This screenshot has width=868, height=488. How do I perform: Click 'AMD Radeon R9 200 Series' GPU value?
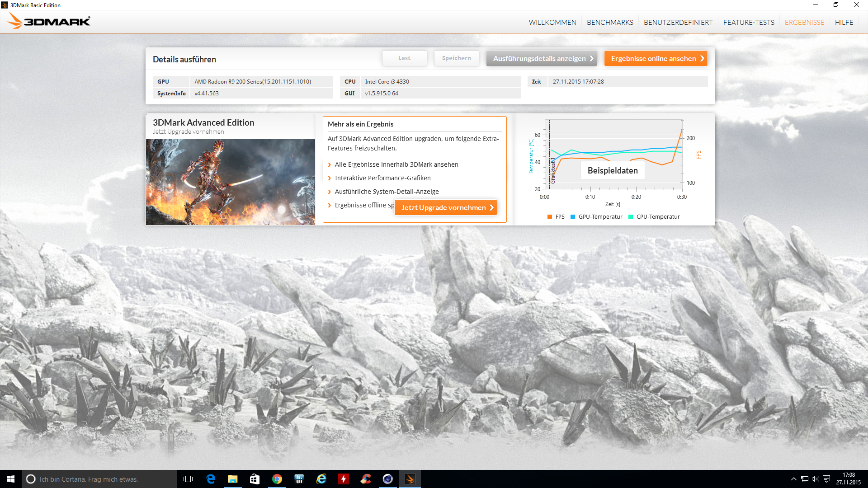tap(253, 82)
